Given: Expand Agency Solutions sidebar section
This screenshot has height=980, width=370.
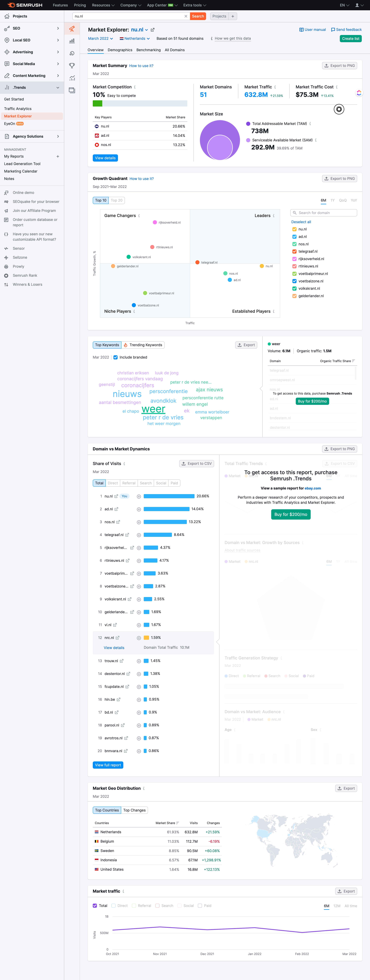Looking at the screenshot, I should (32, 136).
